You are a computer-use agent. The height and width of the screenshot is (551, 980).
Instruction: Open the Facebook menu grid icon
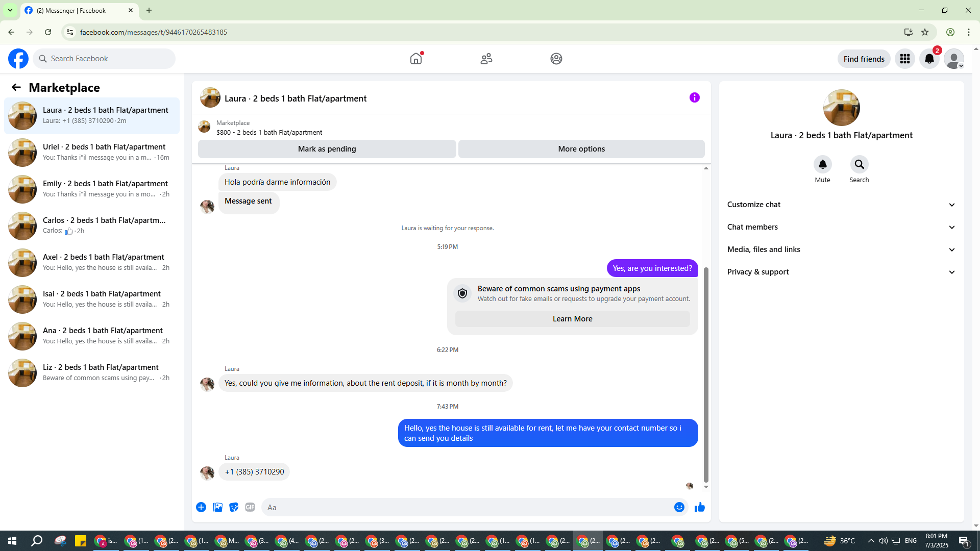[904, 59]
